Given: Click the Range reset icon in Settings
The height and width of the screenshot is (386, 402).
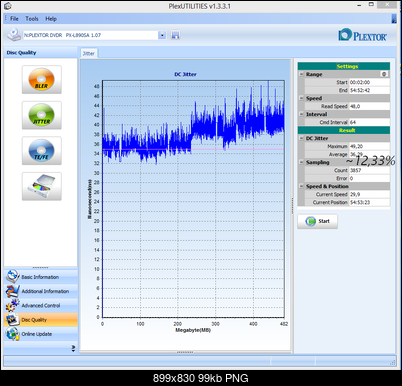Looking at the screenshot, I should click(x=384, y=74).
